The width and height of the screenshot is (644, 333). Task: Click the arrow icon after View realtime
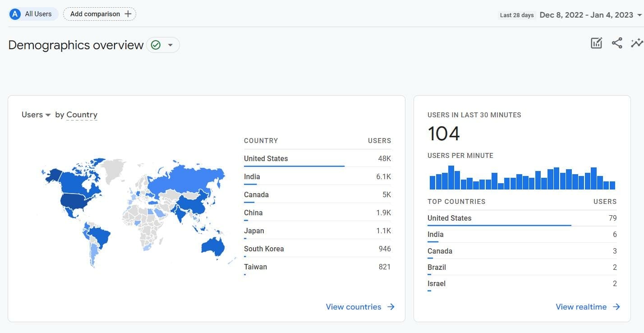(x=616, y=307)
